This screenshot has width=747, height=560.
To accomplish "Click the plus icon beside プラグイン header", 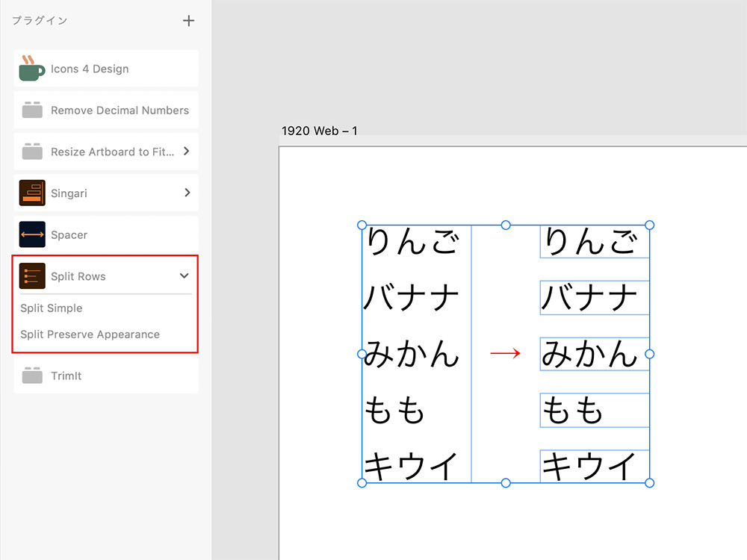I will click(x=188, y=21).
